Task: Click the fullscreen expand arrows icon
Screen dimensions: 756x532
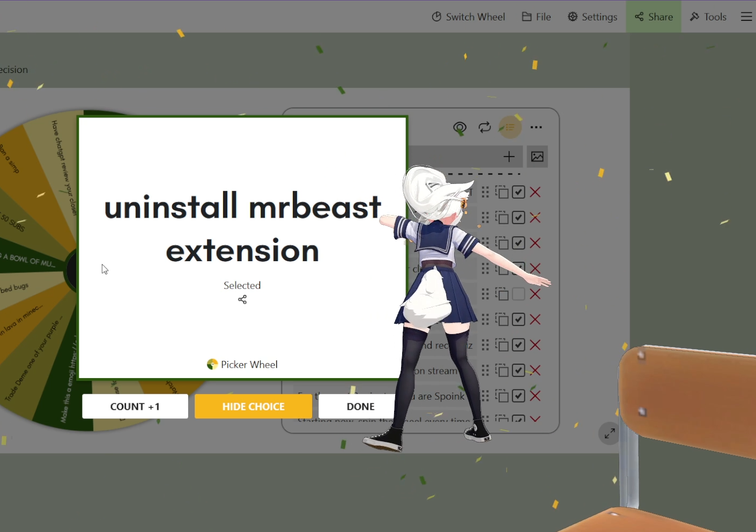Action: 610,434
